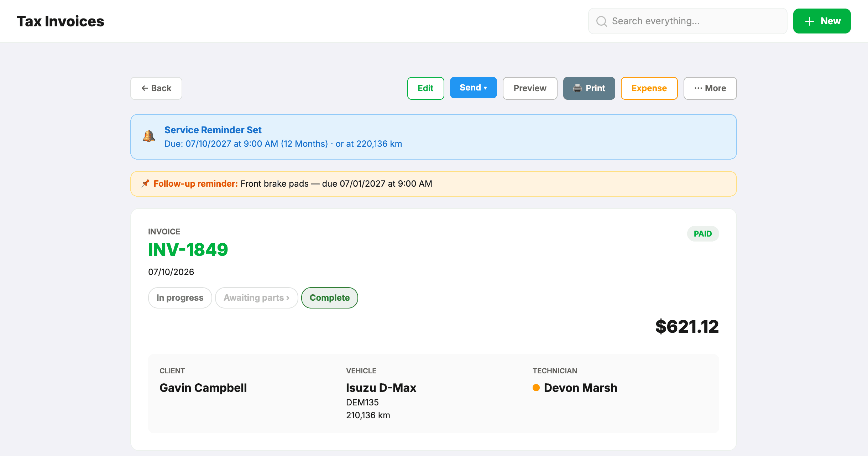Viewport: 868px width, 456px height.
Task: Edit invoice INV-1849
Action: pos(426,88)
